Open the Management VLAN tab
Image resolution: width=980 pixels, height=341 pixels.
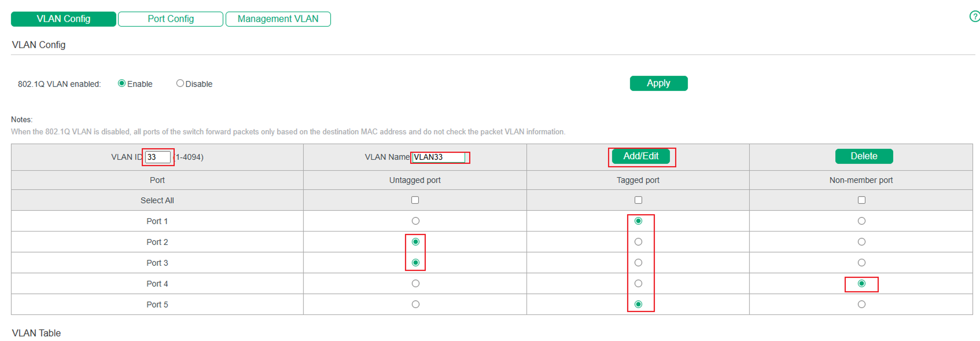coord(278,19)
